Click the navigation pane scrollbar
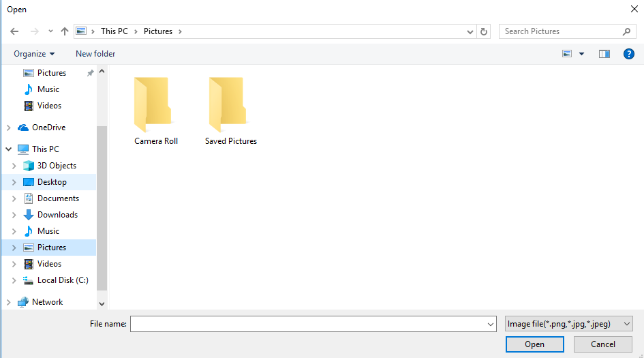 [102, 205]
